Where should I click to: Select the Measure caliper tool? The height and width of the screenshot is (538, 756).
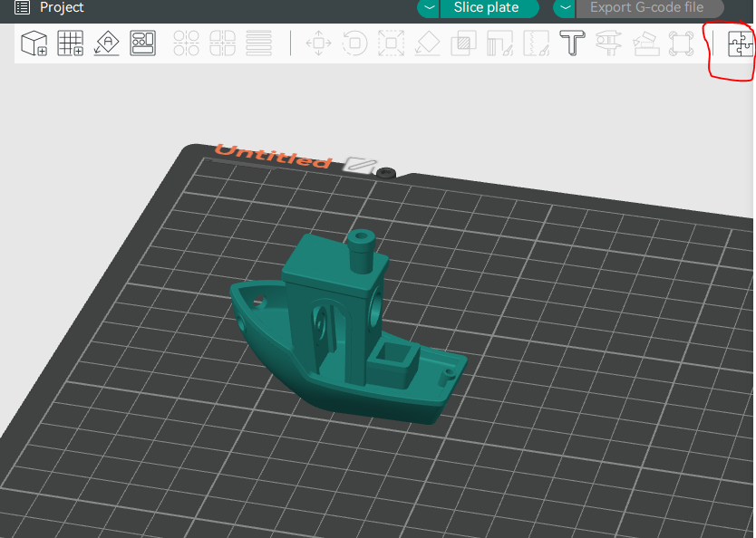608,43
